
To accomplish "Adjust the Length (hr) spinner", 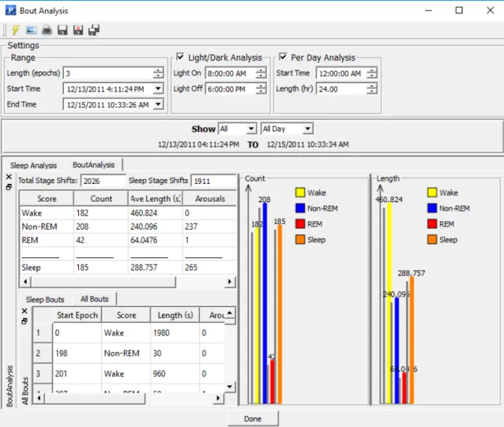I will click(372, 89).
